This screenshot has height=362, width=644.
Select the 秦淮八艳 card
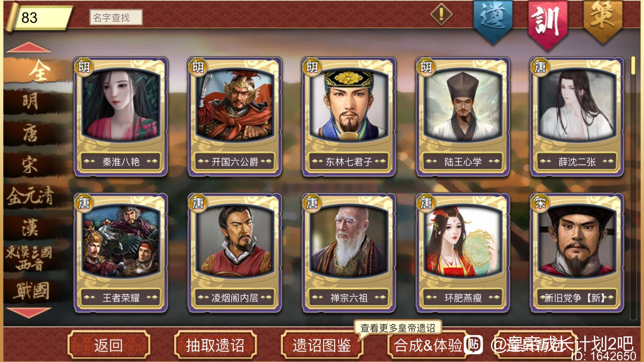(x=121, y=116)
